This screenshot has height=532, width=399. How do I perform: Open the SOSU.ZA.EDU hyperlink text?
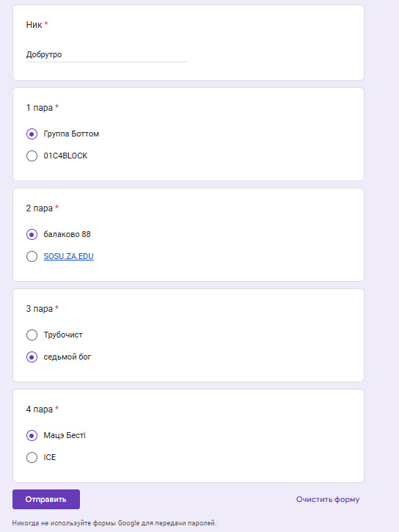click(x=68, y=257)
